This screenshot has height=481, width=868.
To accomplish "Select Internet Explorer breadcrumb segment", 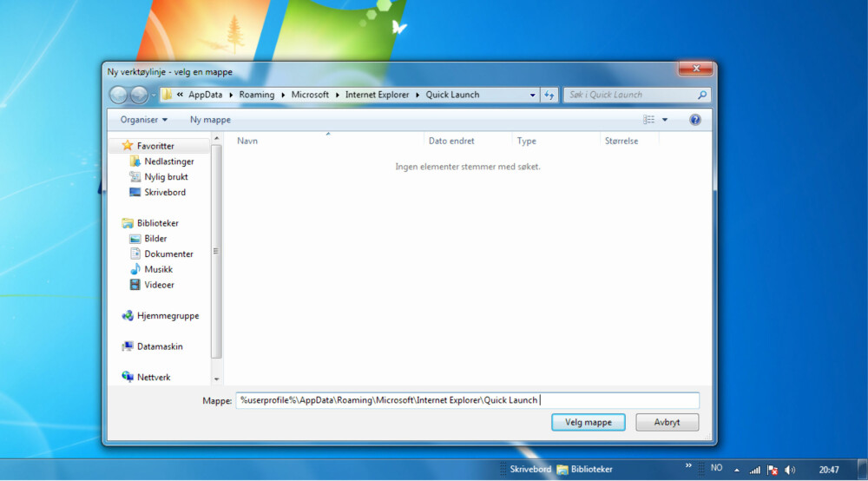I will (x=377, y=95).
